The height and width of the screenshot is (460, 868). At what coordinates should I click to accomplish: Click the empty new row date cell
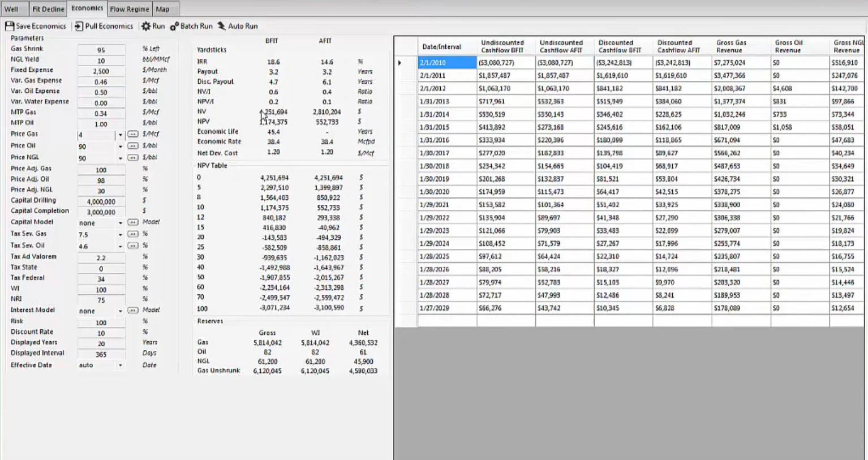(x=447, y=321)
